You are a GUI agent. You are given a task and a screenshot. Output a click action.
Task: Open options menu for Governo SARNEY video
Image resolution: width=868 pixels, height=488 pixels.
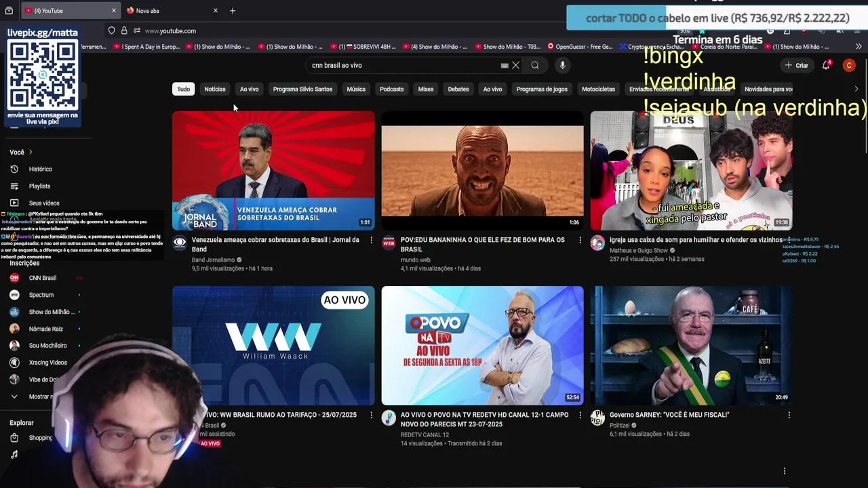[x=789, y=415]
